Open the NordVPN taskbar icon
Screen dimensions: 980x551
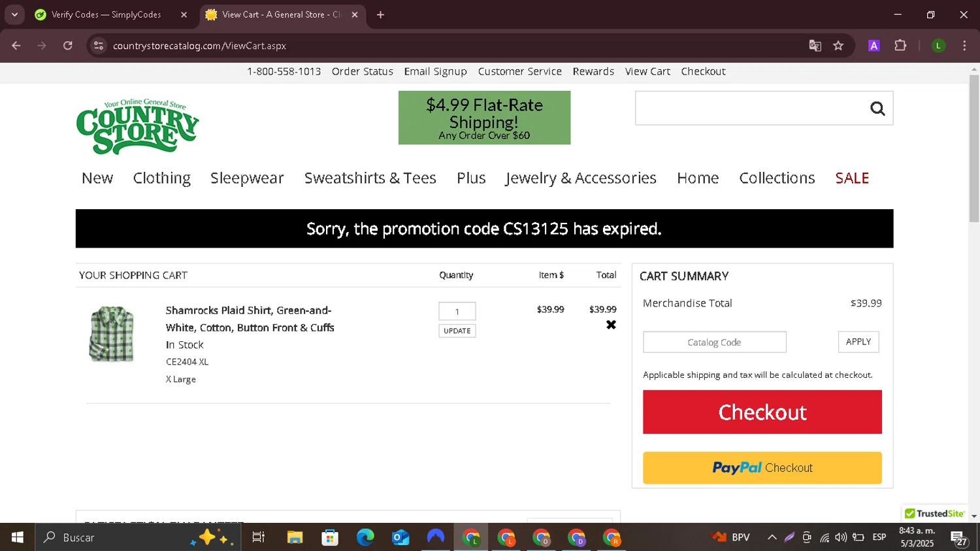tap(436, 537)
